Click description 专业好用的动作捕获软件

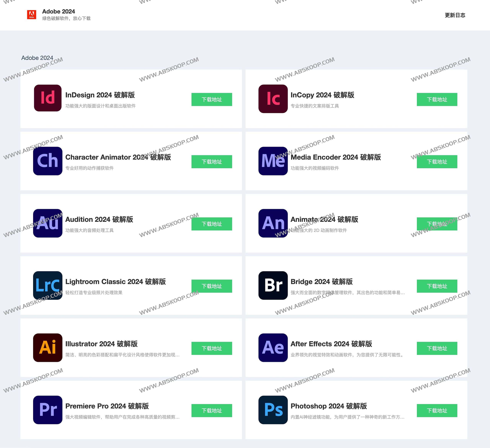89,168
